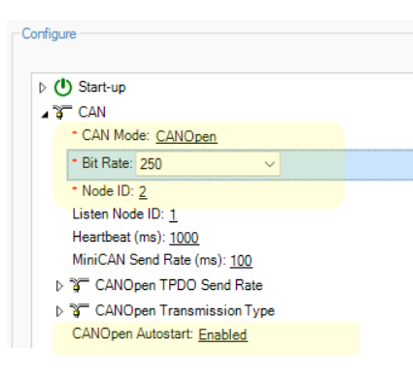Image resolution: width=413 pixels, height=379 pixels.
Task: Select the CANOpen TPDO Send Rate label
Action: pyautogui.click(x=179, y=285)
